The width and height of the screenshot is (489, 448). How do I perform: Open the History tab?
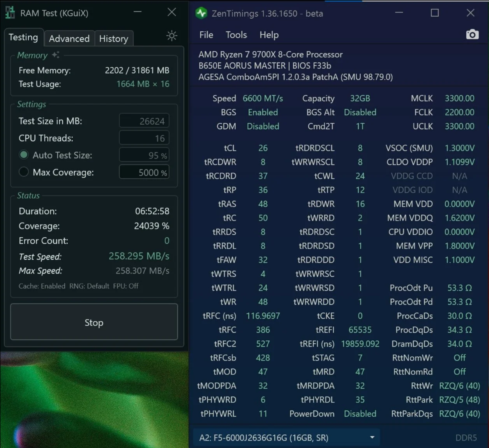click(114, 39)
